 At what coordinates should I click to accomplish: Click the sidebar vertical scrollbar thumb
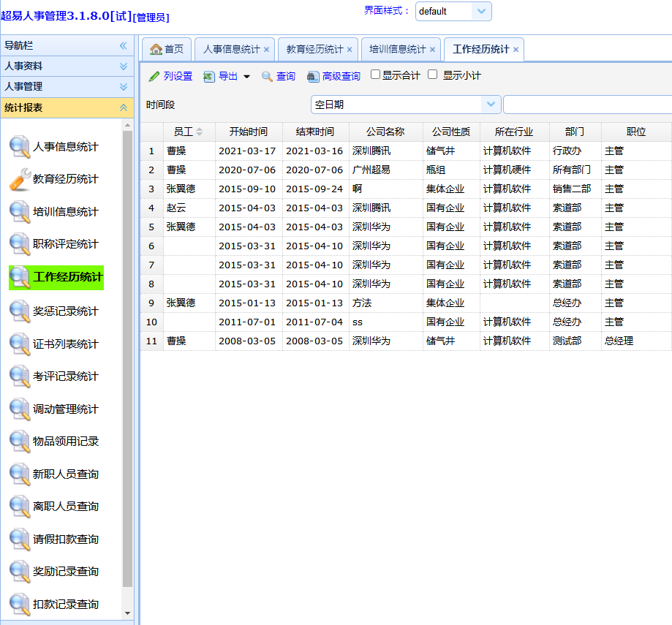pos(127,358)
